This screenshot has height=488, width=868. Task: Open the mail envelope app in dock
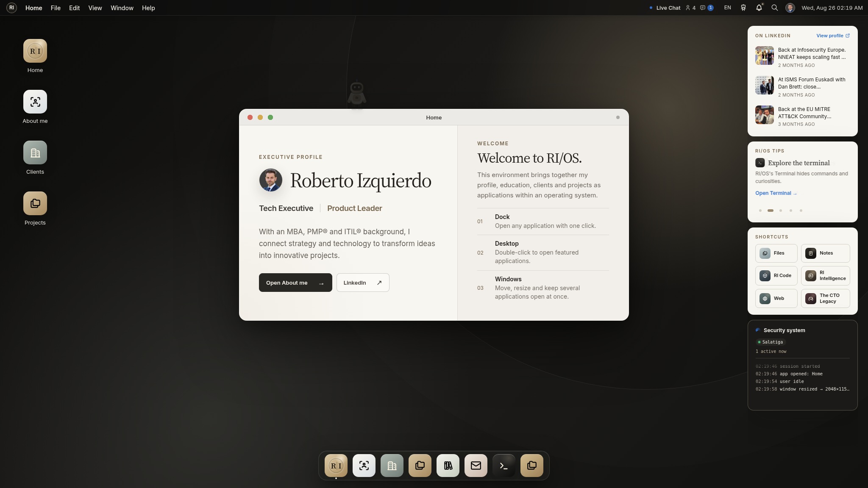tap(476, 466)
